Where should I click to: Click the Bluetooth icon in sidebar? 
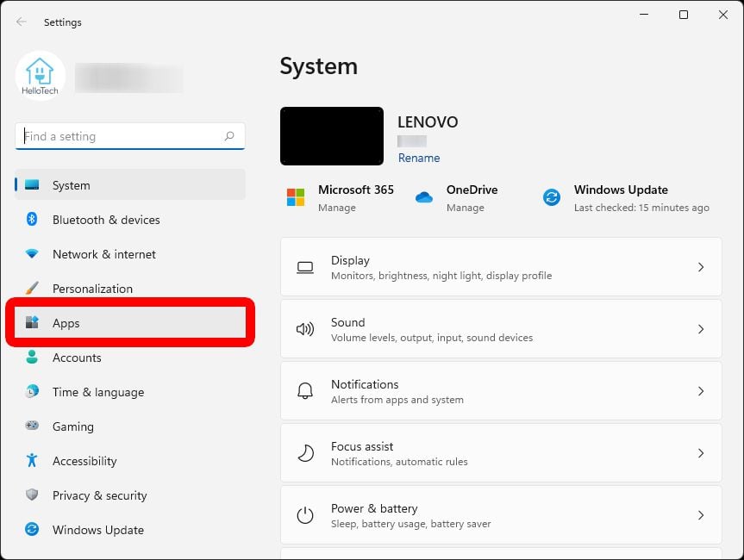[x=32, y=219]
